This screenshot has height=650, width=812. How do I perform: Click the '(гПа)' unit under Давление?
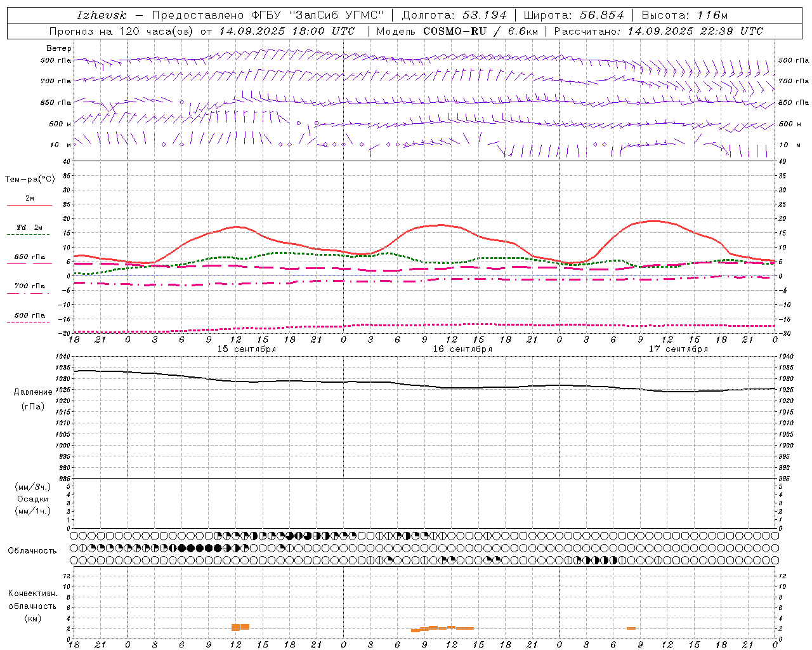33,407
